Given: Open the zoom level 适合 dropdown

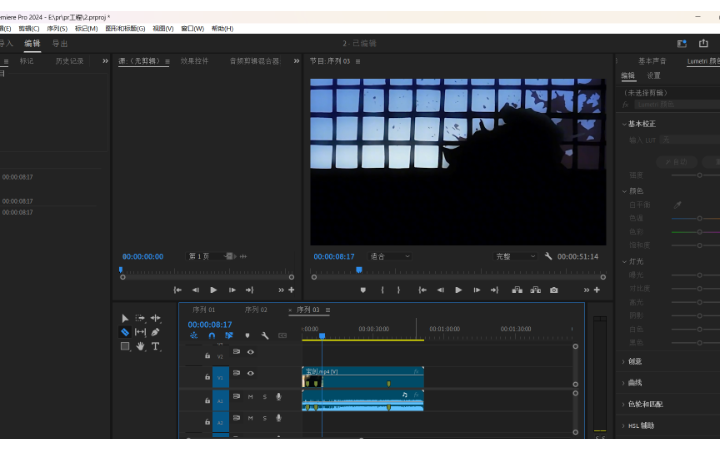Looking at the screenshot, I should pos(389,256).
